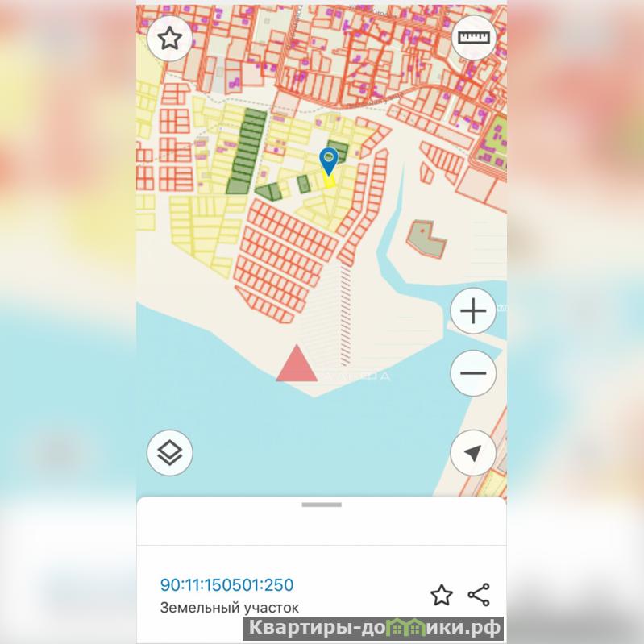Expand the bottom info panel handle
The height and width of the screenshot is (644, 644).
pyautogui.click(x=322, y=505)
